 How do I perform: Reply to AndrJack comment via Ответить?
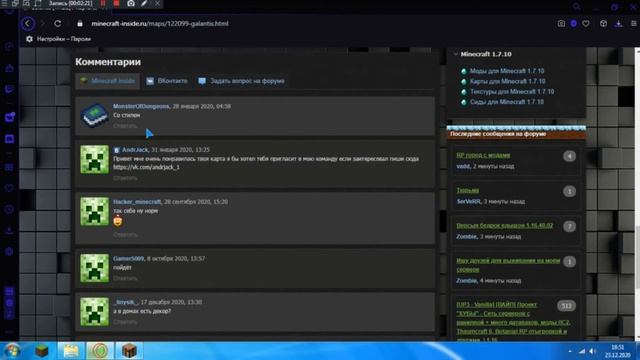125,178
